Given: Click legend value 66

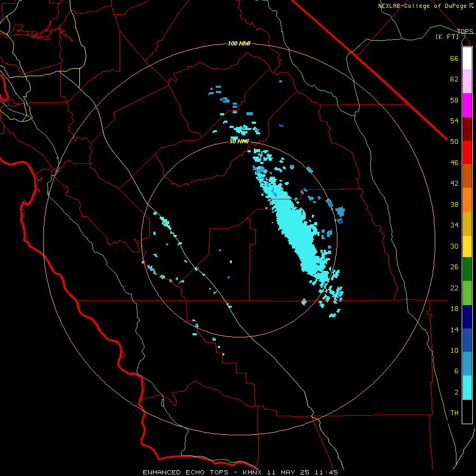Looking at the screenshot, I should click(x=454, y=58).
